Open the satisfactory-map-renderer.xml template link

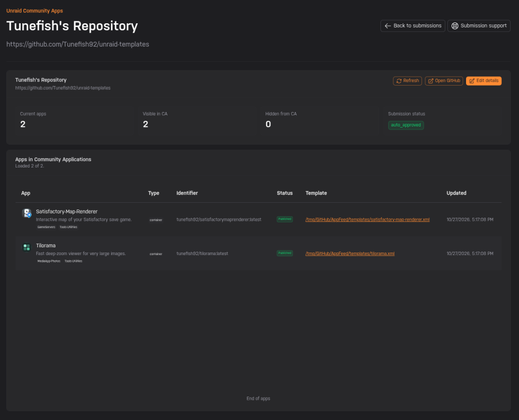coord(367,219)
